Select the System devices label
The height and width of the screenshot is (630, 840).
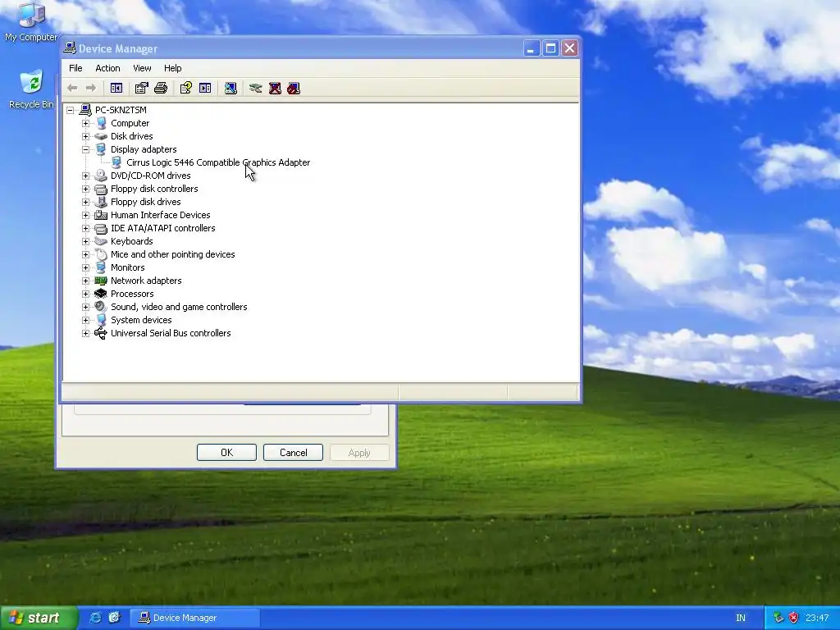point(141,320)
